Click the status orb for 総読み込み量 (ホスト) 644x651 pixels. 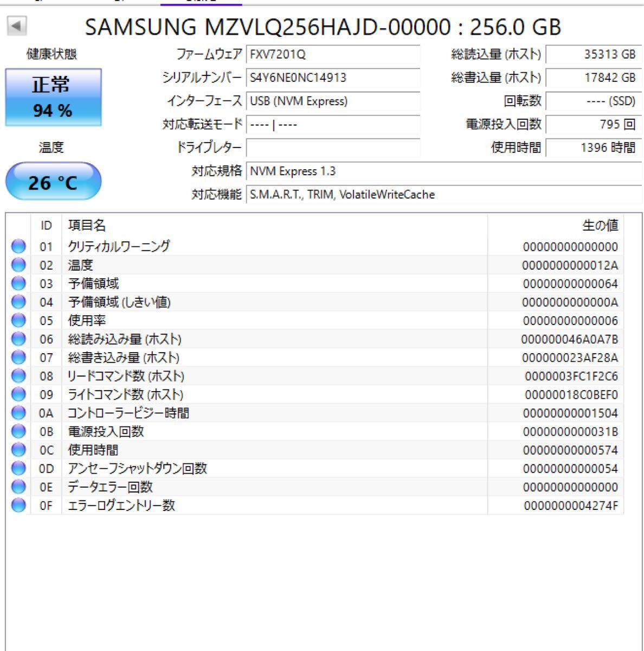click(18, 339)
